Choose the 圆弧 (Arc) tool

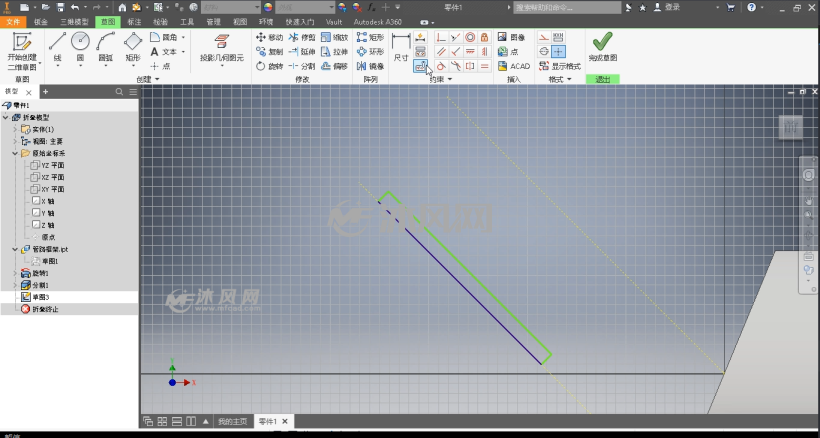106,48
